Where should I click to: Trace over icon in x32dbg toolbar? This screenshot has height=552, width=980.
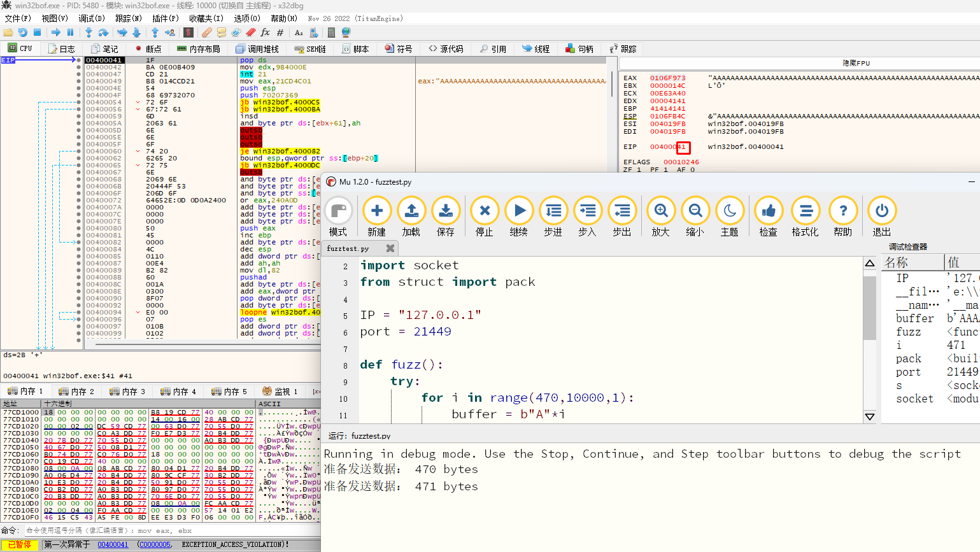coord(136,32)
